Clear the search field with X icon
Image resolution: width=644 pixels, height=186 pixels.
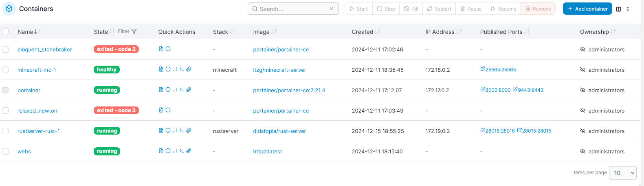point(332,9)
